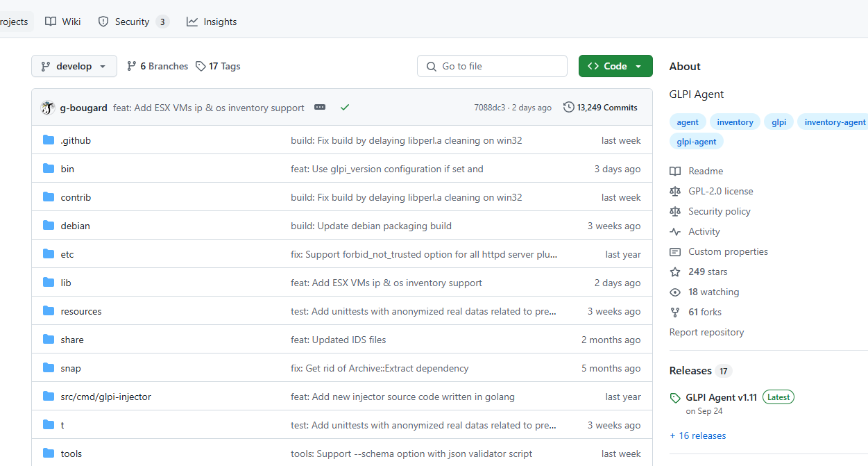Click the debian folder icon
This screenshot has width=868, height=466.
[49, 226]
